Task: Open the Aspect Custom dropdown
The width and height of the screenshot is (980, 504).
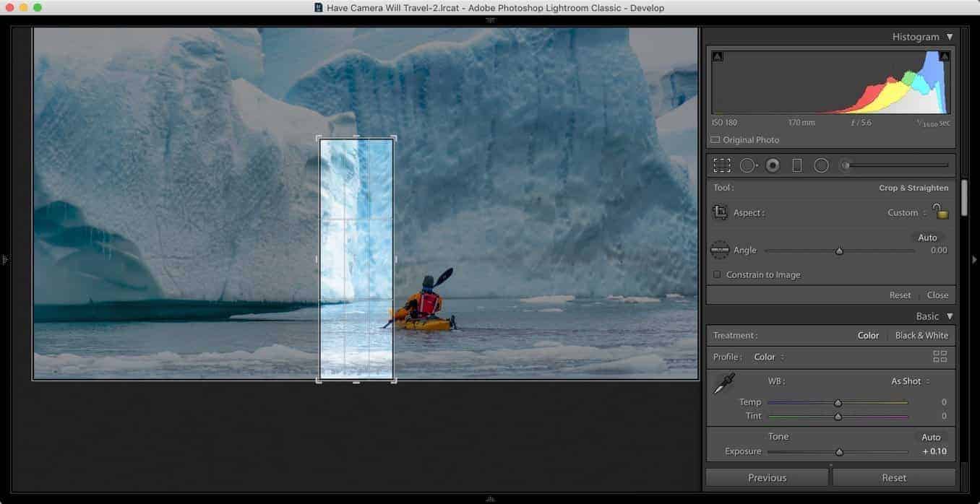Action: [907, 213]
